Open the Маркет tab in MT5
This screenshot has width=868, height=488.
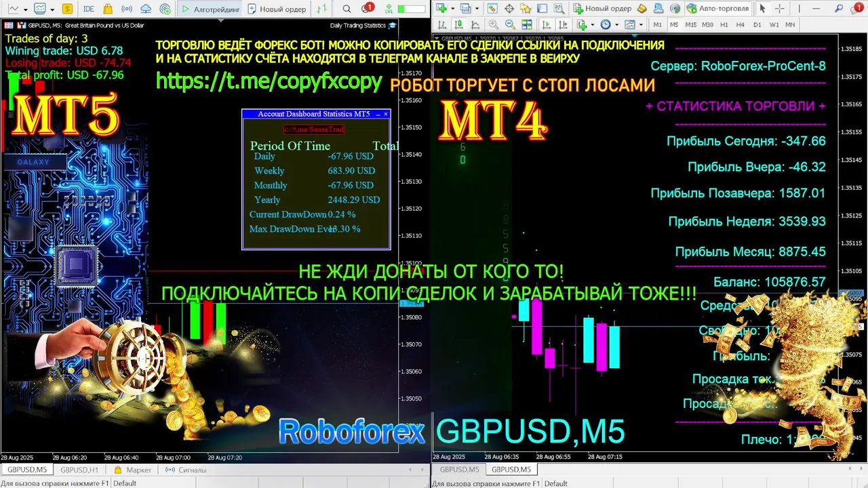coord(133,470)
